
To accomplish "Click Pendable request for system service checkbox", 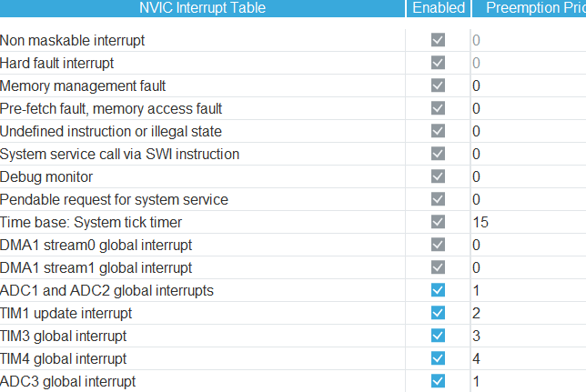I will 439,199.
